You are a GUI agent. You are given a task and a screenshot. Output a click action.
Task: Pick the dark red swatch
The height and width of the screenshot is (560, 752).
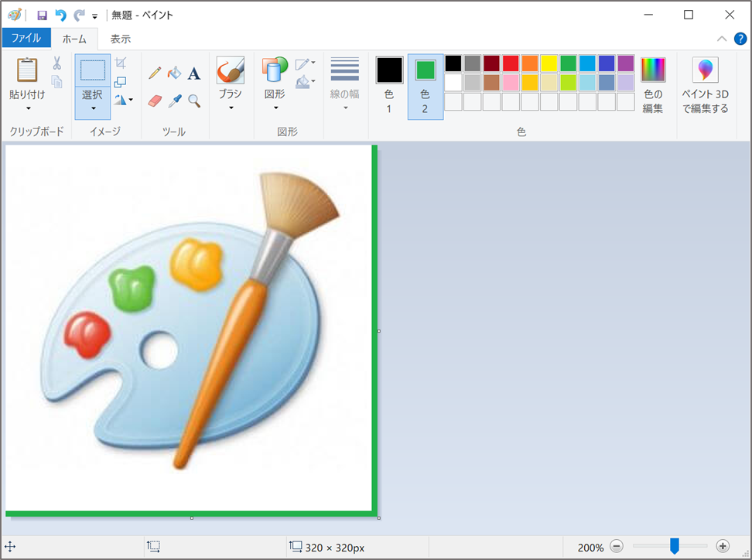491,63
